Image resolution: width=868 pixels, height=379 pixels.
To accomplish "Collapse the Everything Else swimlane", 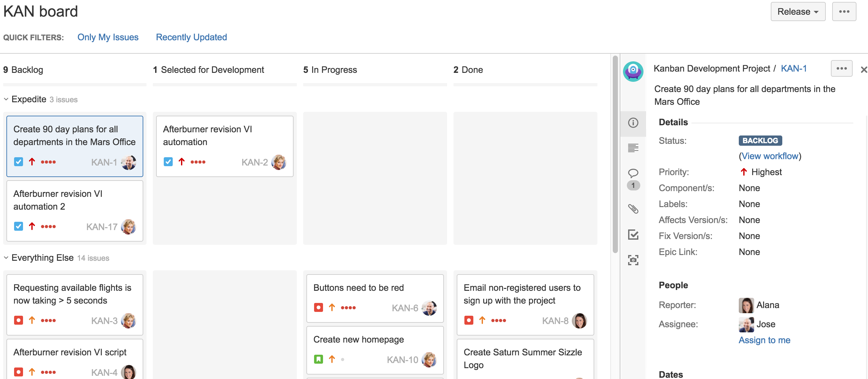I will point(6,258).
